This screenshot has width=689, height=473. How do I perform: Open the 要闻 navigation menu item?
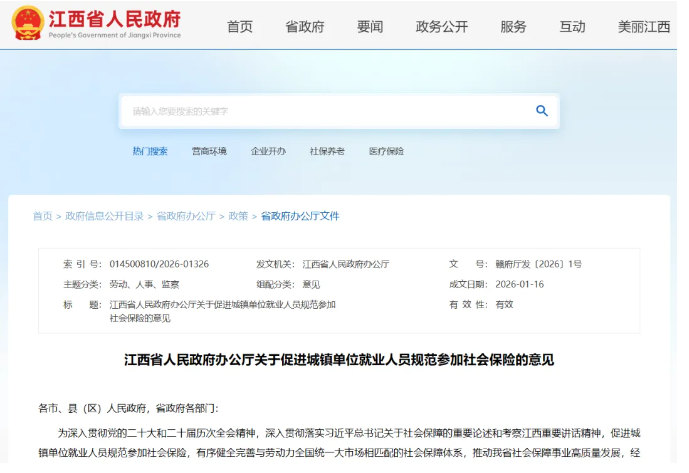[370, 27]
